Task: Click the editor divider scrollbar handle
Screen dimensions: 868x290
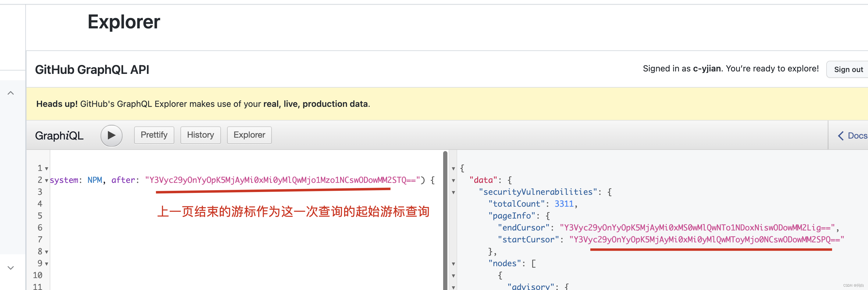Action: (x=445, y=220)
